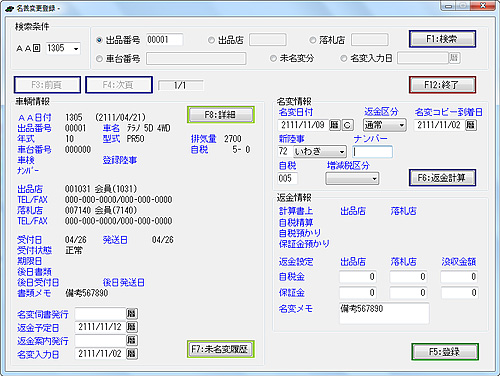Viewport: 500px width, 376px height.
Task: Click the F8:詳細 button
Action: click(x=221, y=115)
